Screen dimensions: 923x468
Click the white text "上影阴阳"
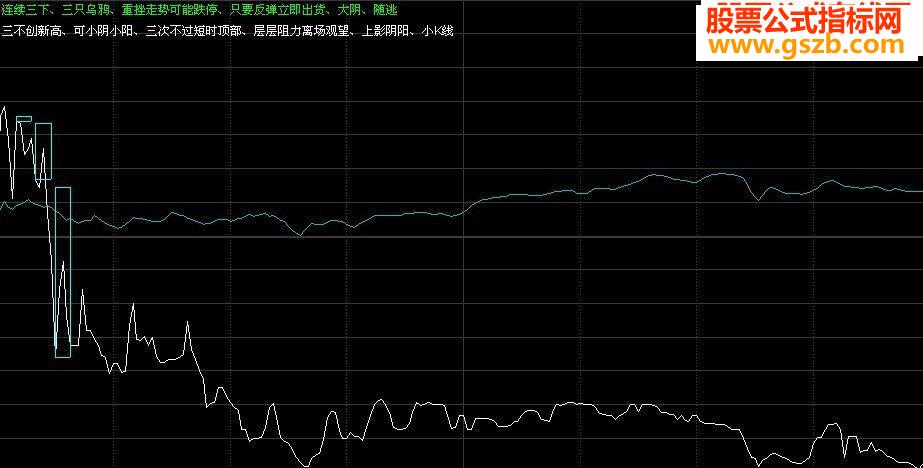click(385, 31)
